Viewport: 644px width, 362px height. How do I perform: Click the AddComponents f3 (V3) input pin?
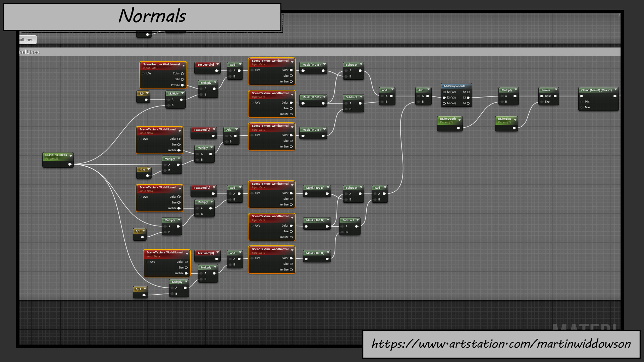click(x=444, y=98)
